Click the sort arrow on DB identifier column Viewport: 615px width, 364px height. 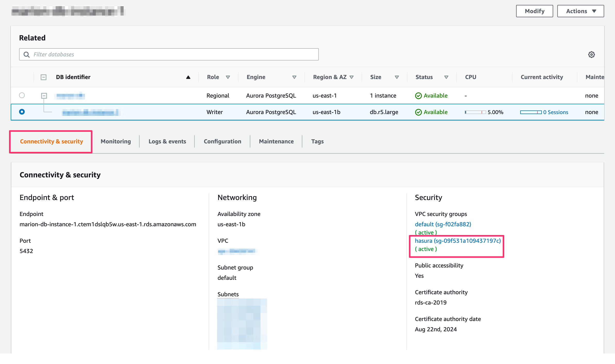[188, 77]
